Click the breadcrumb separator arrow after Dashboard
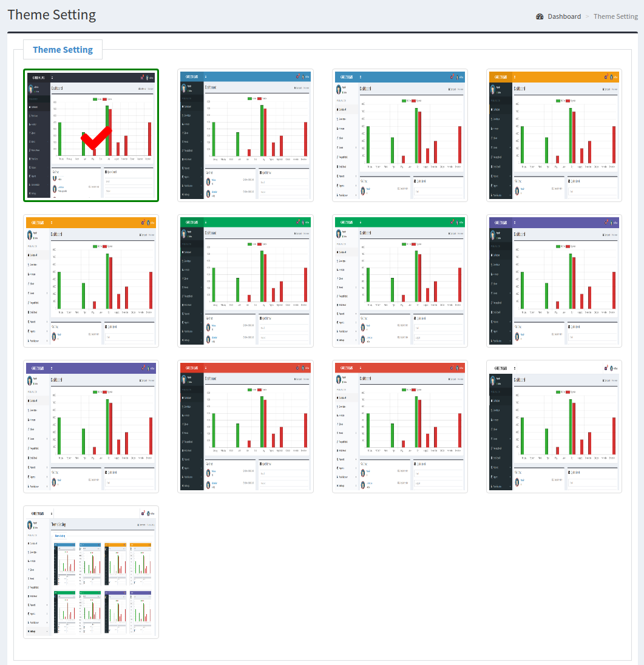This screenshot has height=665, width=644. click(x=587, y=16)
